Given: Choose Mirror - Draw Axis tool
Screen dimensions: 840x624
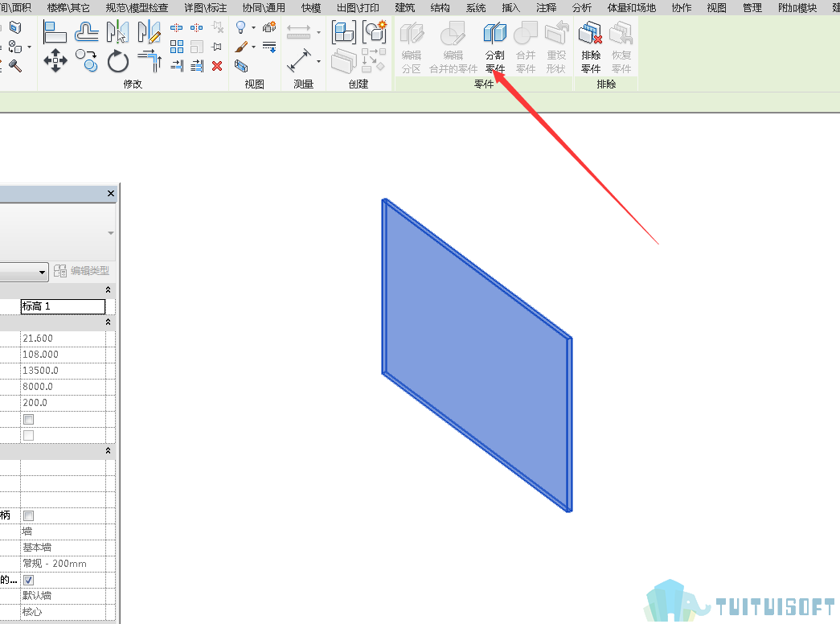Looking at the screenshot, I should coord(149,32).
